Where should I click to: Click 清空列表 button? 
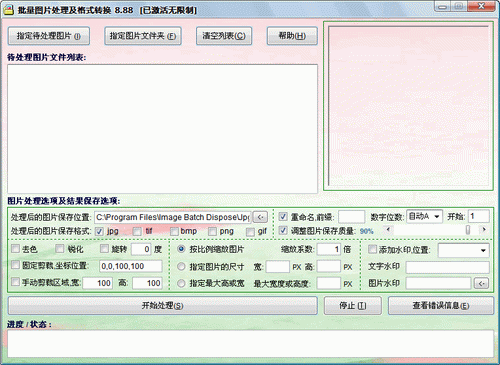click(x=224, y=36)
